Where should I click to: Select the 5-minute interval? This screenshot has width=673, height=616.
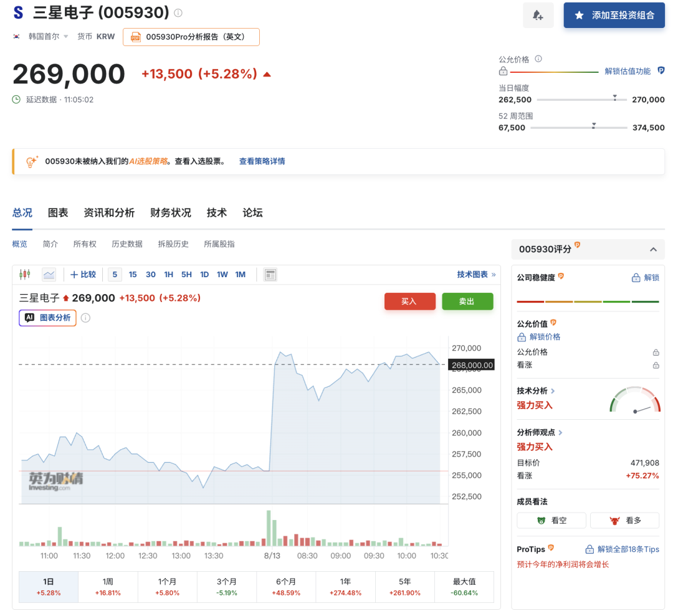point(115,275)
